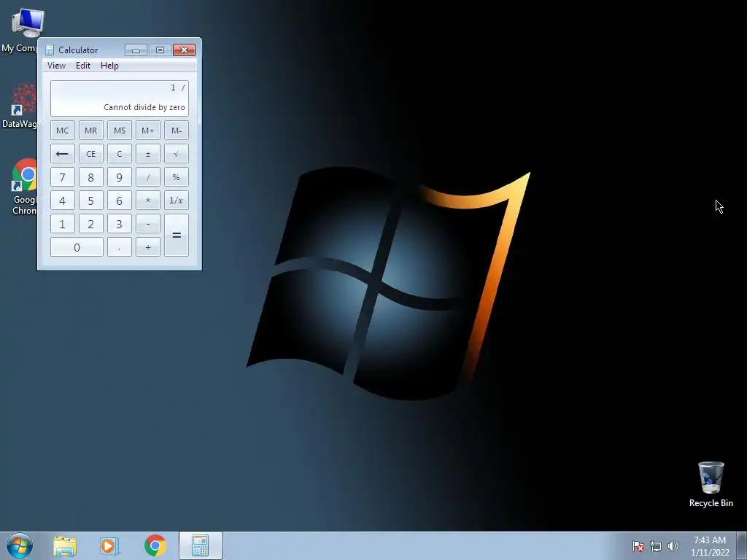Open the Edit menu in Calculator
Viewport: 747px width, 560px height.
[x=83, y=66]
